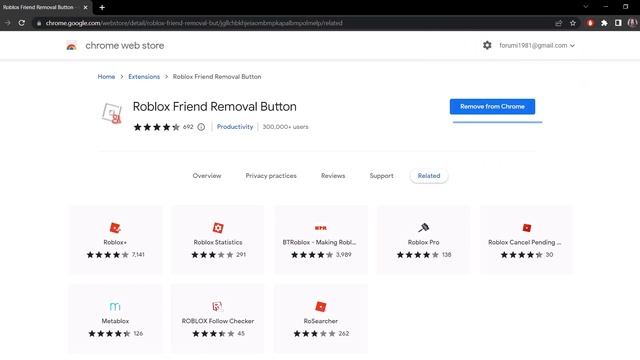Click the BTRoblox card icon

[321, 228]
